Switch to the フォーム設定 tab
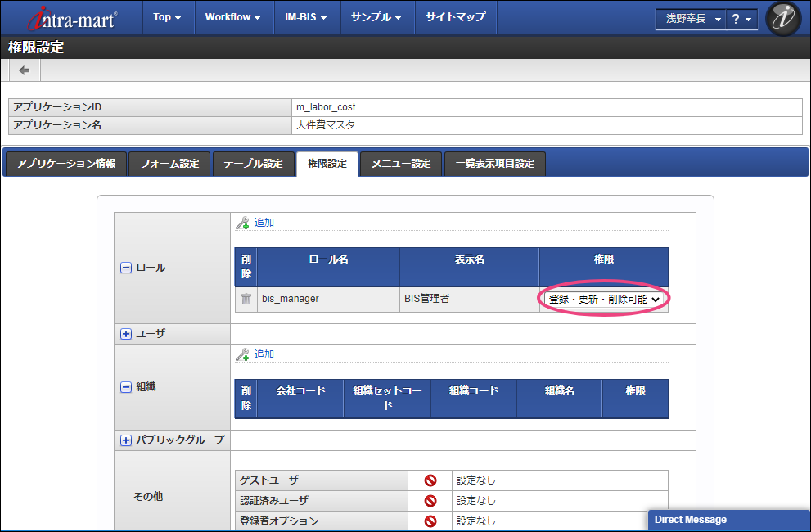 click(169, 164)
